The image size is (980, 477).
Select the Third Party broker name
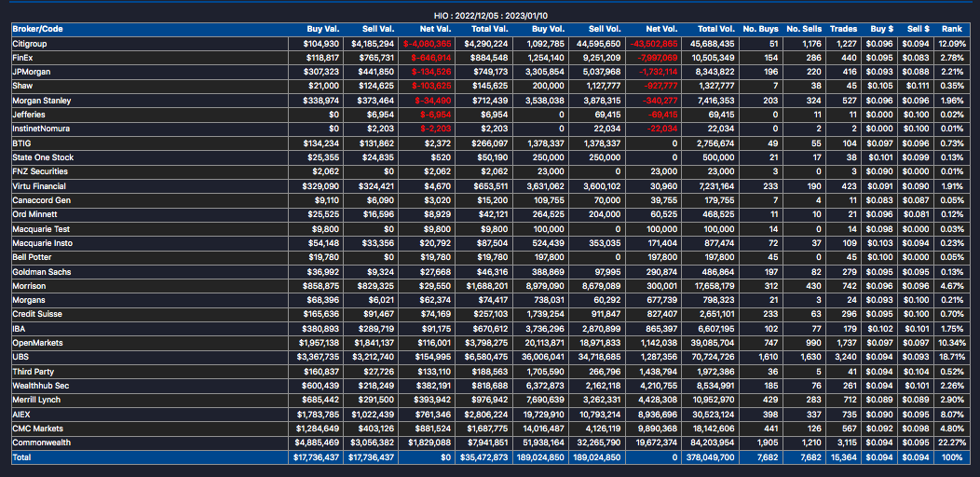(32, 372)
